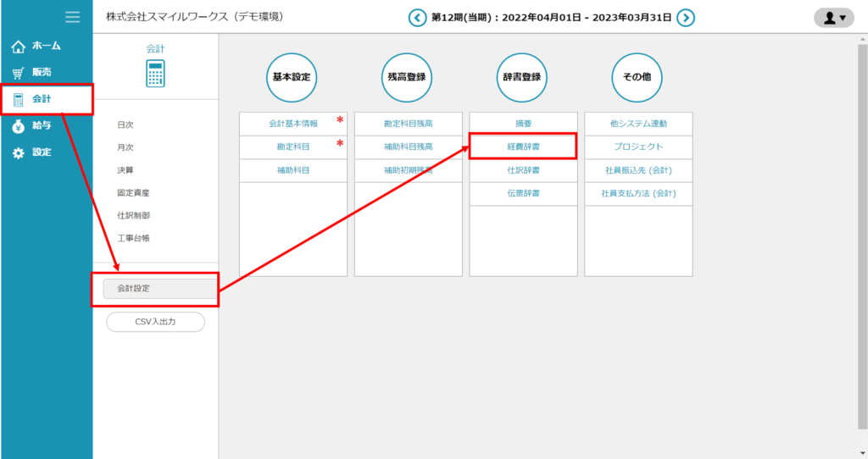The height and width of the screenshot is (459, 868).
Task: Click the Home house icon
Action: pyautogui.click(x=19, y=47)
